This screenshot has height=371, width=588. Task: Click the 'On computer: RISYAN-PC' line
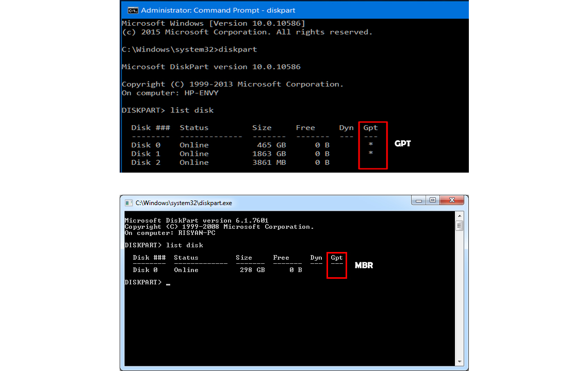(170, 233)
